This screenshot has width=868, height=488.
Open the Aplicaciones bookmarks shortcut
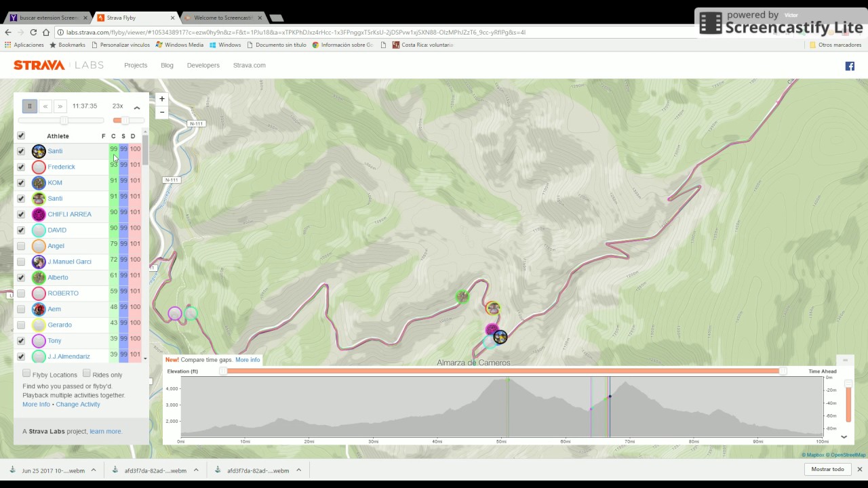click(24, 45)
